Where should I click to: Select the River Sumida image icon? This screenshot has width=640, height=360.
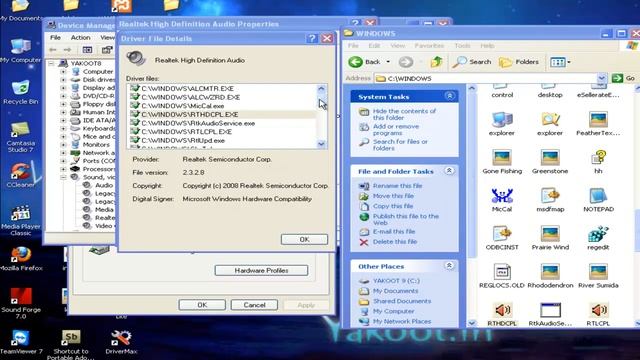pos(598,272)
